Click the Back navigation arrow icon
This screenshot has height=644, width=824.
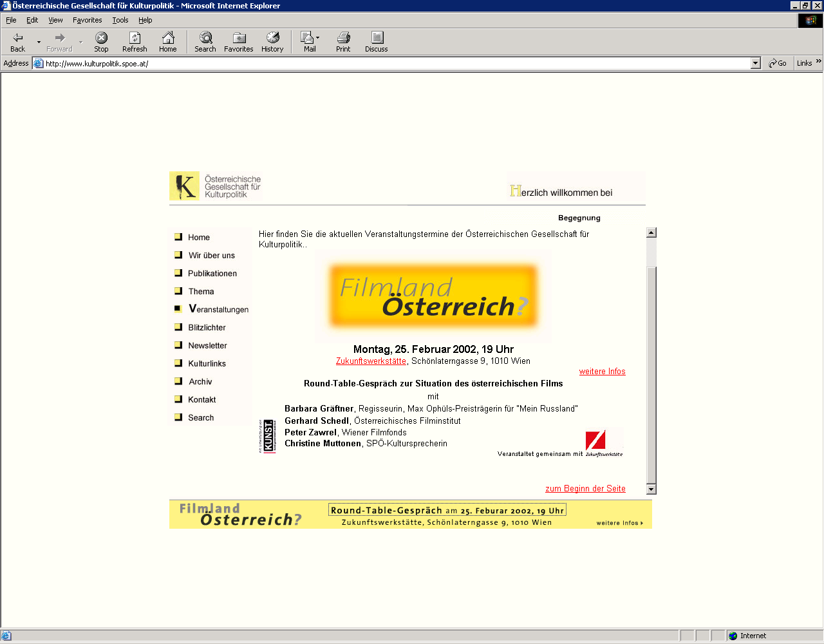[x=17, y=38]
